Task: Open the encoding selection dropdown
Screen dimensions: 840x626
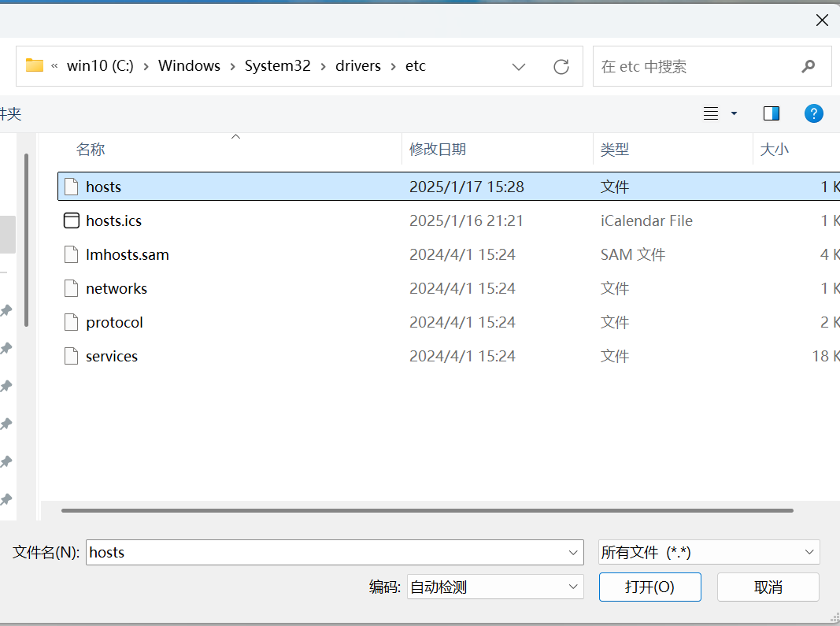Action: tap(495, 587)
